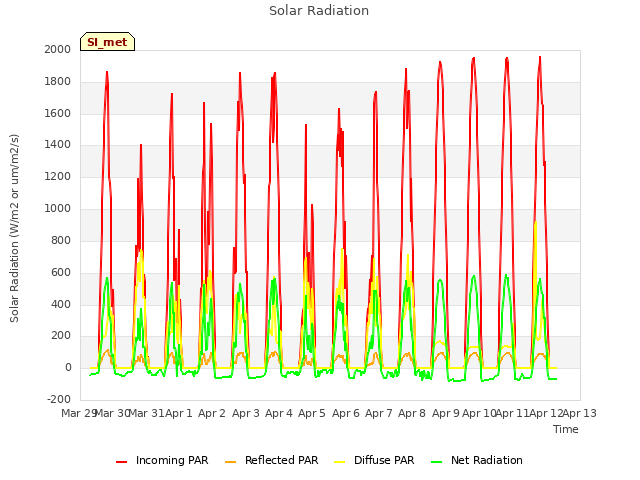Screen dimensions: 640x480
Task: Click the 1200 y-axis tick label
Action: pyautogui.click(x=58, y=177)
